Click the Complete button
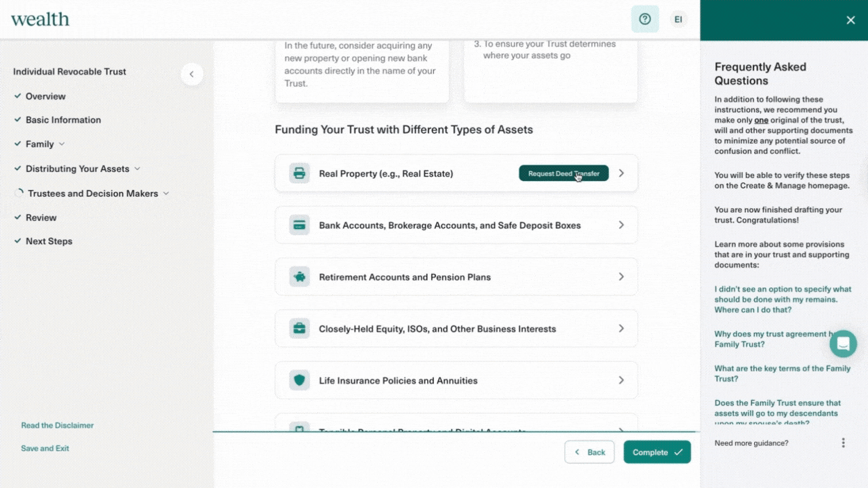This screenshot has width=868, height=488. click(656, 452)
